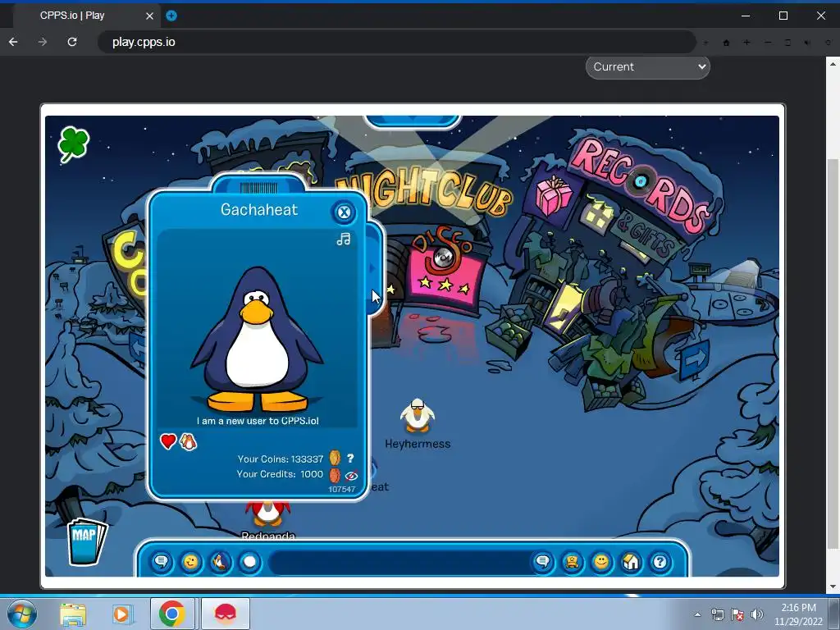The height and width of the screenshot is (630, 840).
Task: Reload the page
Action: click(72, 42)
